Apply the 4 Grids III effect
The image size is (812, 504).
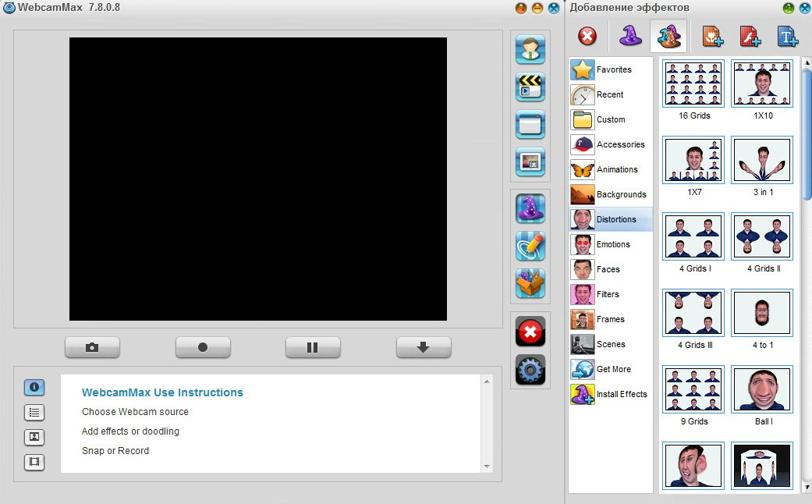point(693,313)
